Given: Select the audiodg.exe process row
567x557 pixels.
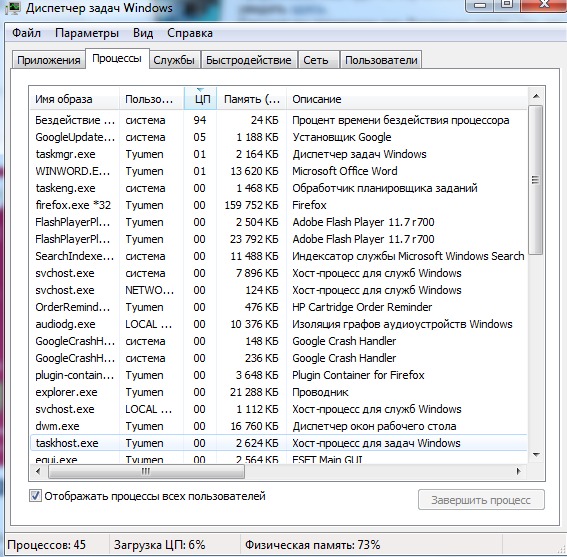Looking at the screenshot, I should (x=278, y=324).
